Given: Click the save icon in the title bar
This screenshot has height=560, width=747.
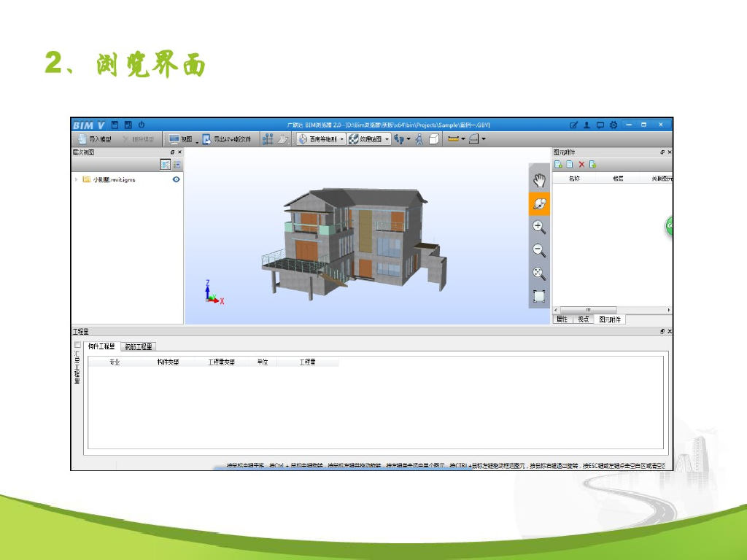Looking at the screenshot, I should tap(115, 125).
